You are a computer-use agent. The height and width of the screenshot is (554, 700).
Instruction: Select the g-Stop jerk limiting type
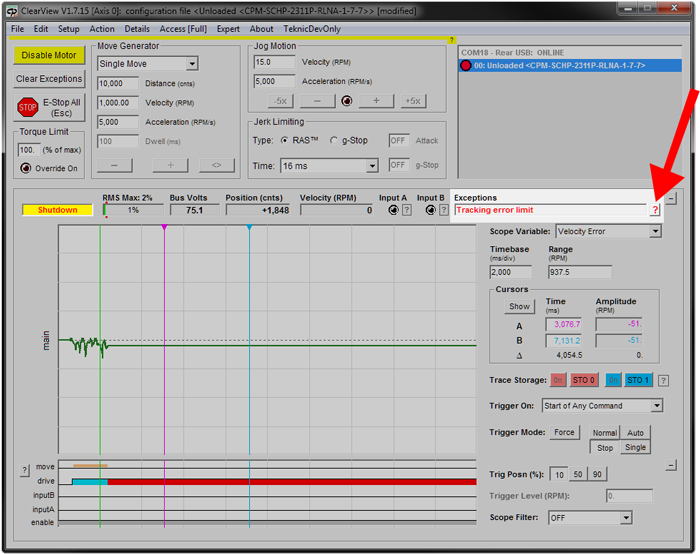(334, 140)
